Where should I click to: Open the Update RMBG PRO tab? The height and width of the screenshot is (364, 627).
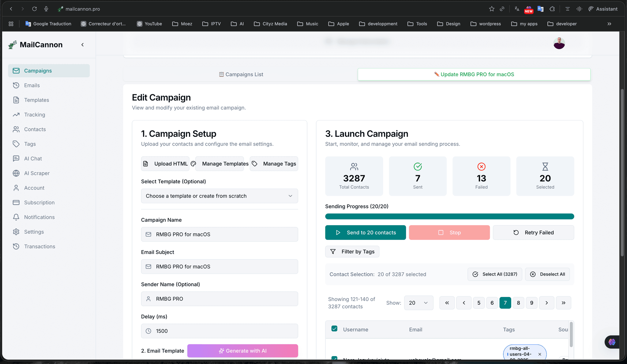point(474,74)
